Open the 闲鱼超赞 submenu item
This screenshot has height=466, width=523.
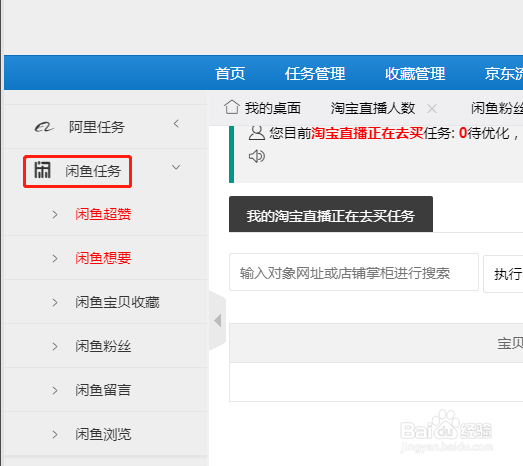coord(103,214)
